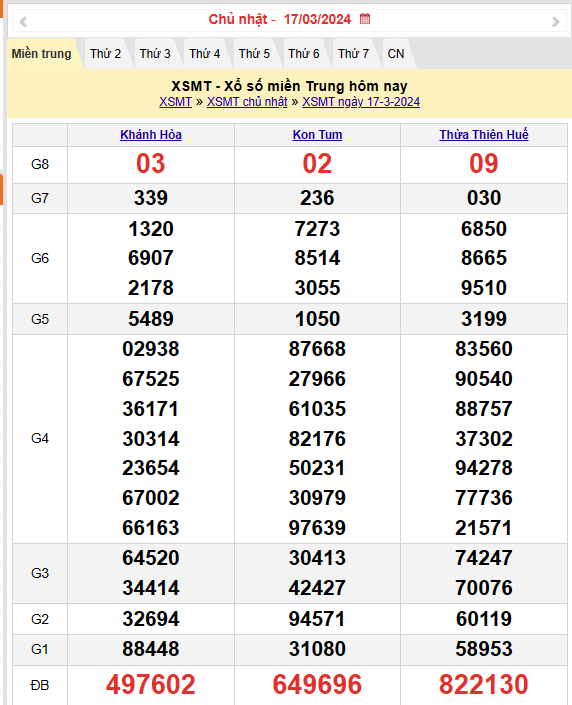Open the XSMT ngày 17-3-2024 link
572x705 pixels.
[361, 102]
